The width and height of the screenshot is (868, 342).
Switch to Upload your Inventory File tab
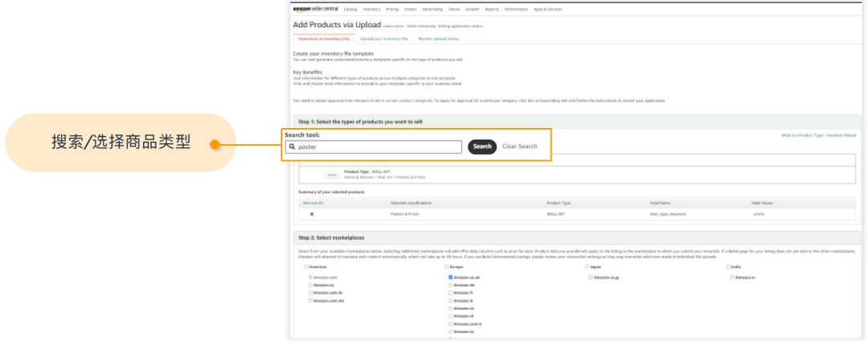pos(383,39)
